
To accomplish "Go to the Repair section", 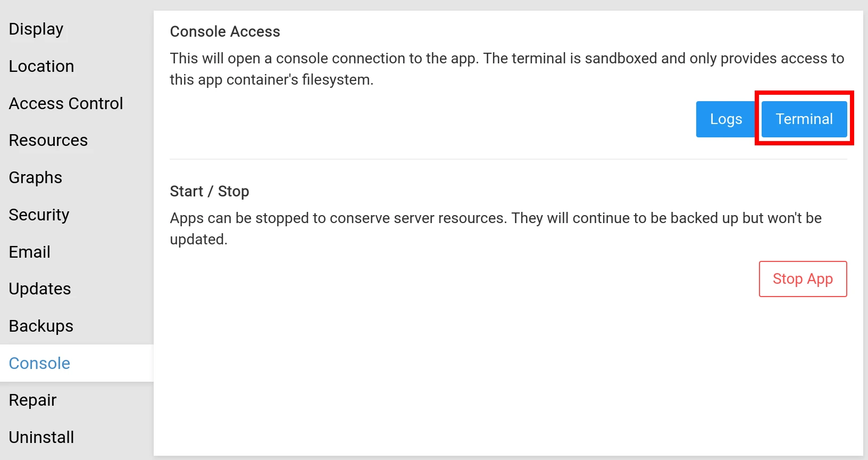I will (x=33, y=400).
